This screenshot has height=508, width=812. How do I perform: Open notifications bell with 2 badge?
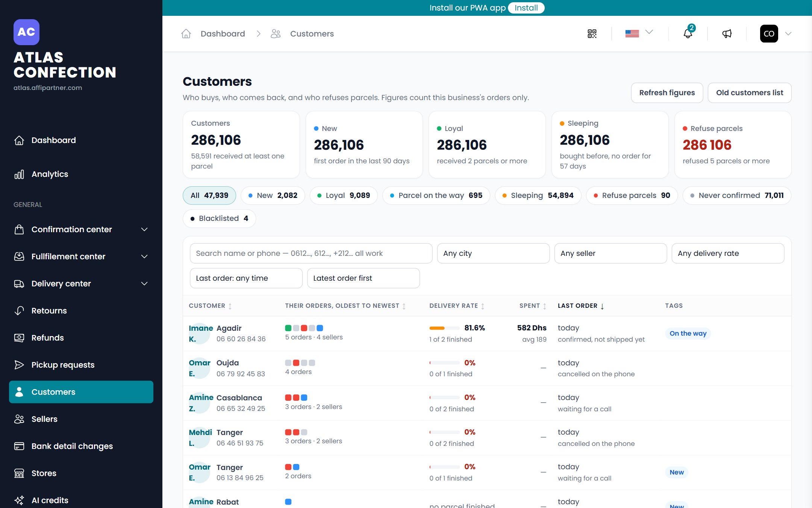pos(688,33)
